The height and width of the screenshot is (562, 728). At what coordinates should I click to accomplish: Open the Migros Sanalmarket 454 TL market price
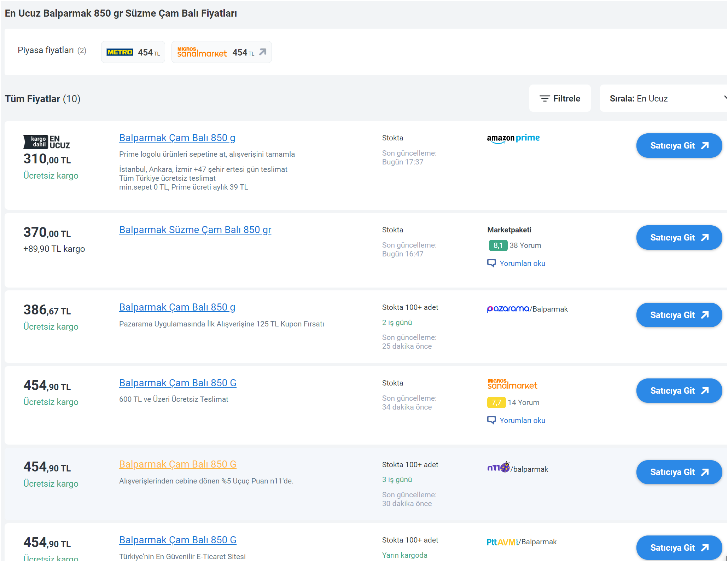coord(221,52)
